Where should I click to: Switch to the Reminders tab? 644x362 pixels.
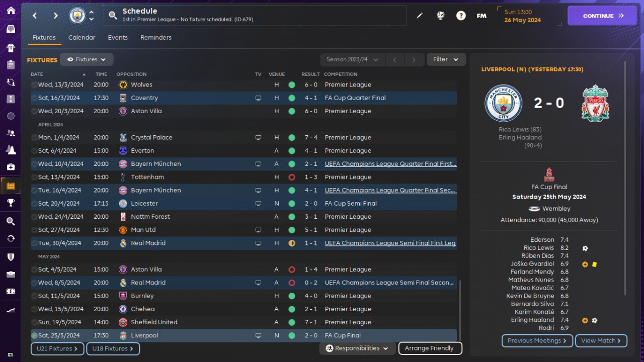(x=156, y=38)
